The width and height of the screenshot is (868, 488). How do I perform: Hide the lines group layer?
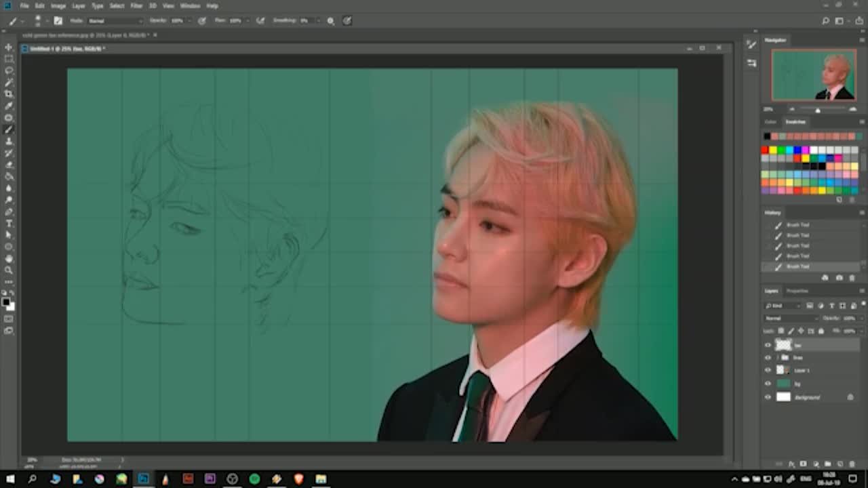768,357
